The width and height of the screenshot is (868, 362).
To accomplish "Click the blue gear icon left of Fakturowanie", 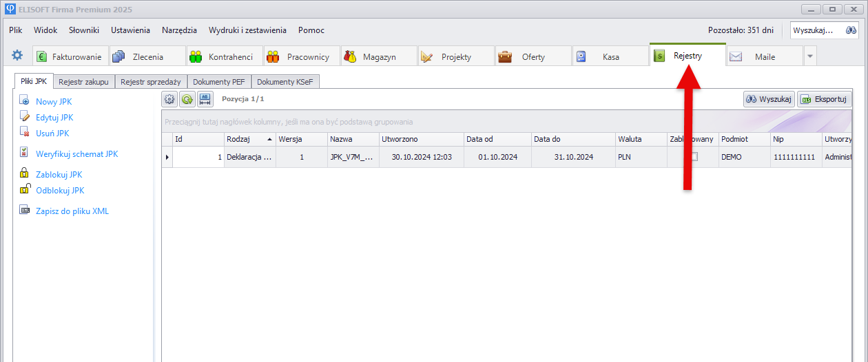I will pyautogui.click(x=17, y=56).
